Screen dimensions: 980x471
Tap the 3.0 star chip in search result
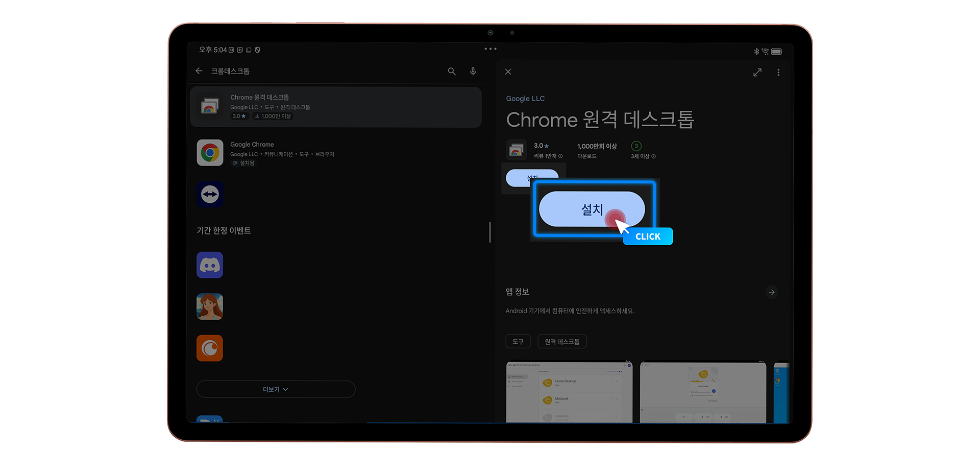click(239, 116)
